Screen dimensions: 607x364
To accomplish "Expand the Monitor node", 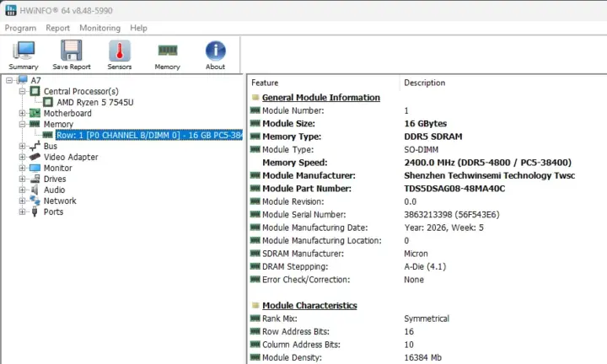I will [x=22, y=168].
